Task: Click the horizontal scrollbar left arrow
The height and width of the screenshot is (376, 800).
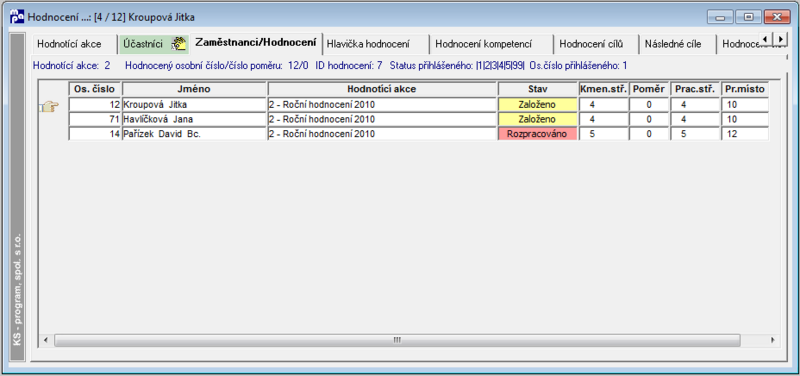Action: coord(45,340)
